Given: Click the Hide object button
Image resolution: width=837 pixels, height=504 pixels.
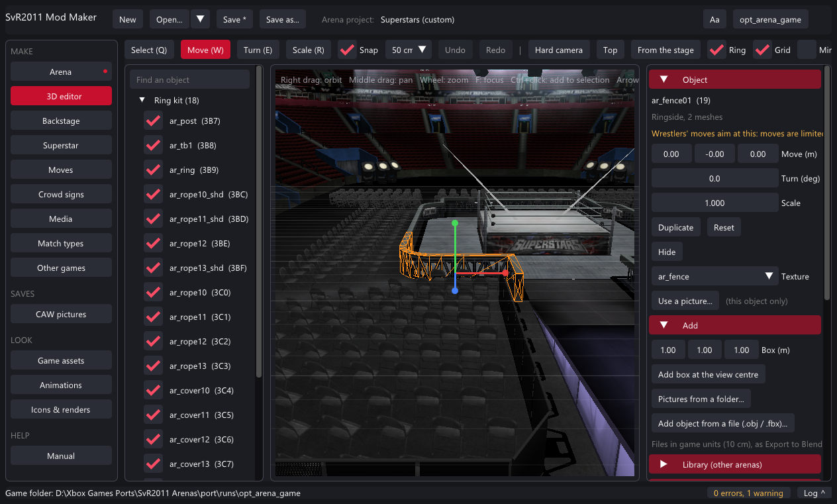Looking at the screenshot, I should pyautogui.click(x=667, y=252).
